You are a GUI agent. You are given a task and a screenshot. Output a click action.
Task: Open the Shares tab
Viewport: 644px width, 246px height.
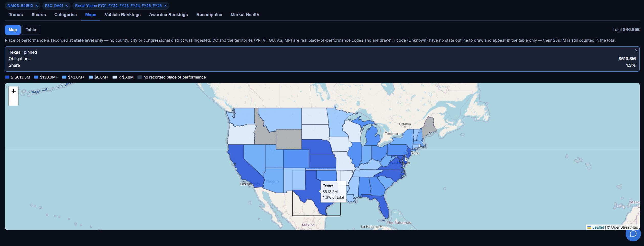(39, 15)
